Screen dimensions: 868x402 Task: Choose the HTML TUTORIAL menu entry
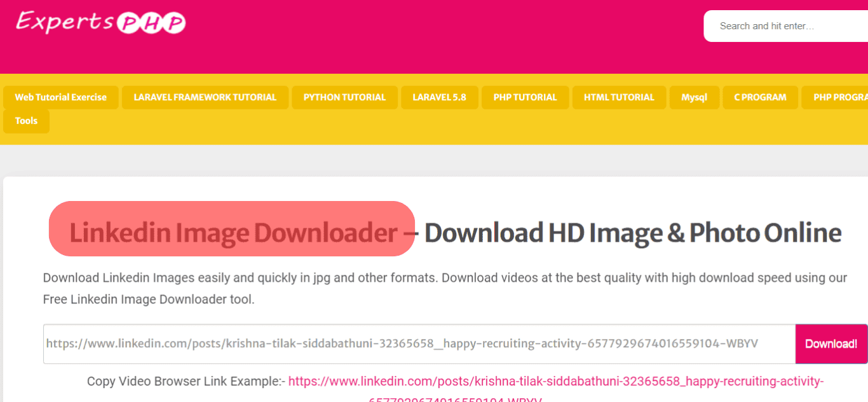click(x=619, y=97)
